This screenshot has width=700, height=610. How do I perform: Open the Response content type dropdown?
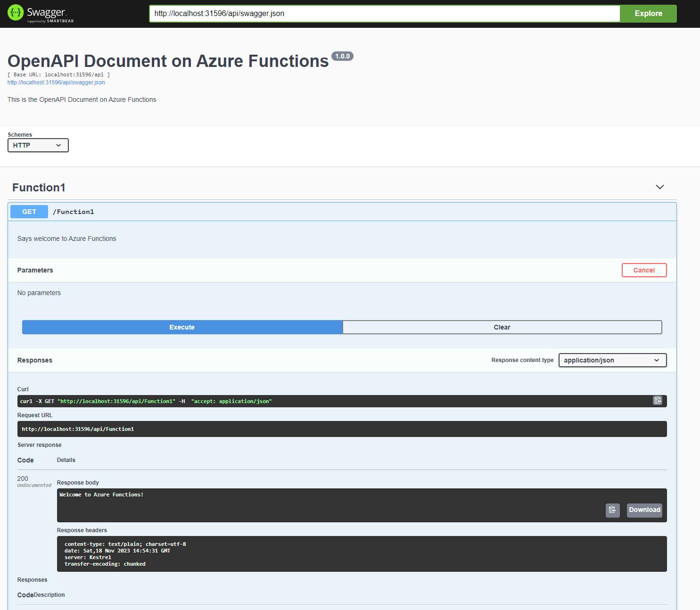click(x=612, y=360)
